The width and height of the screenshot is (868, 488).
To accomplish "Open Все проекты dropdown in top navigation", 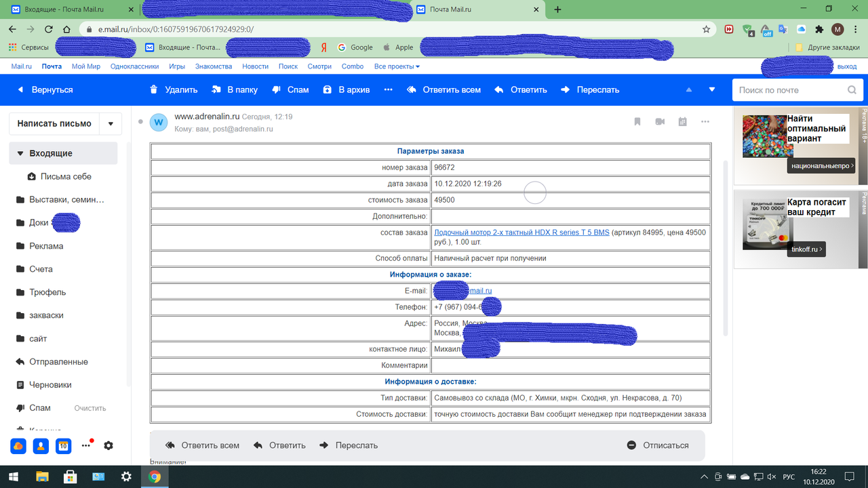I will click(x=397, y=66).
